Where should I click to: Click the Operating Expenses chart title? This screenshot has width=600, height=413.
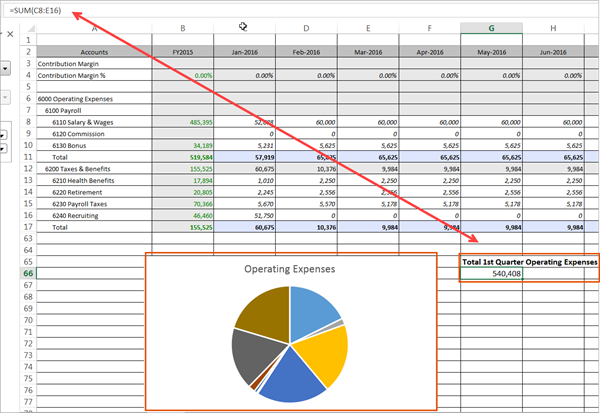[290, 269]
